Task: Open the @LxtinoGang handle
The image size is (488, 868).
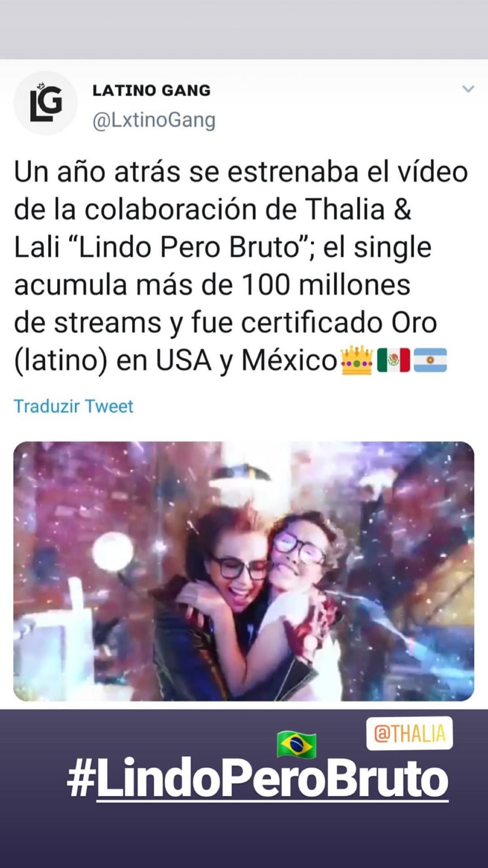Action: coord(154,120)
